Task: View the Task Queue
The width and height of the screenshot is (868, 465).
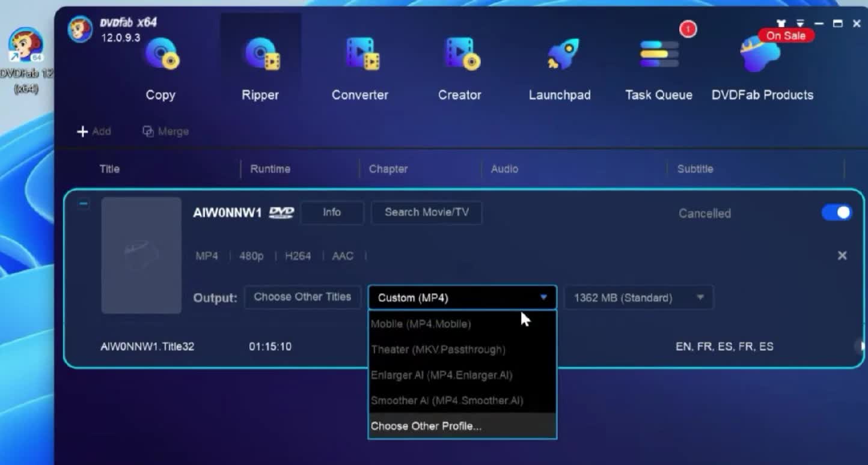Action: click(x=659, y=69)
